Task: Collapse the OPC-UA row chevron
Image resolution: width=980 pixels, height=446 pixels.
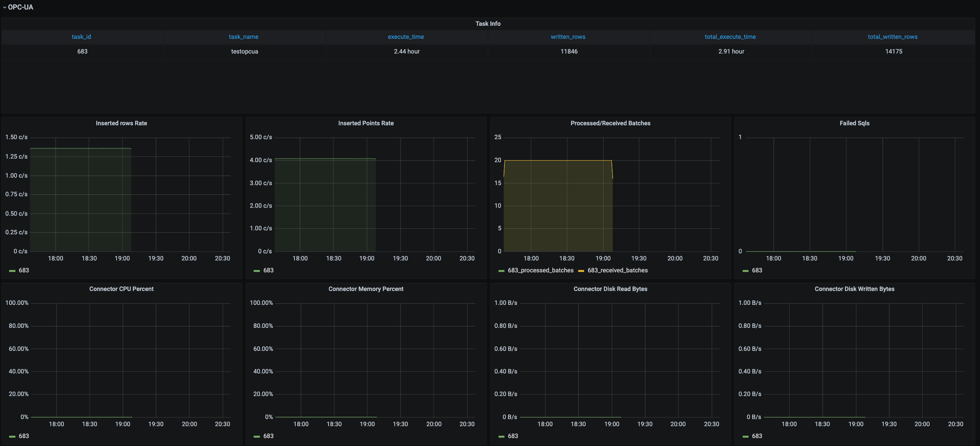Action: tap(4, 8)
